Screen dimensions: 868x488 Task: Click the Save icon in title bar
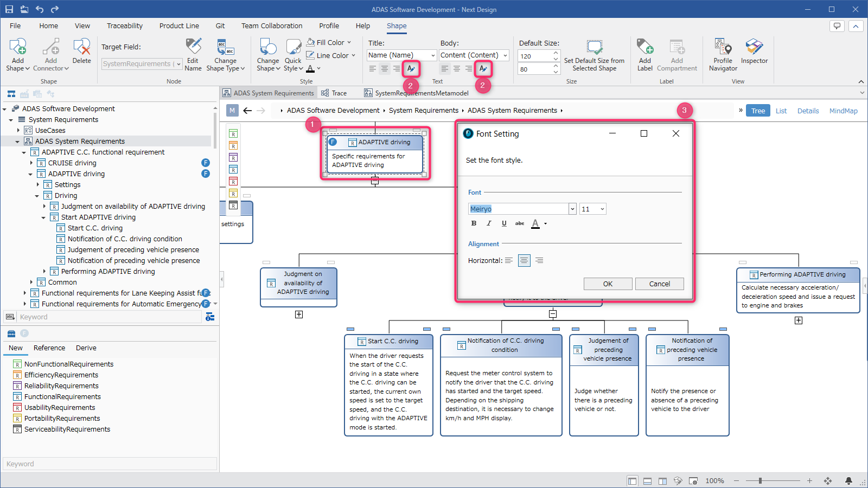coord(9,9)
